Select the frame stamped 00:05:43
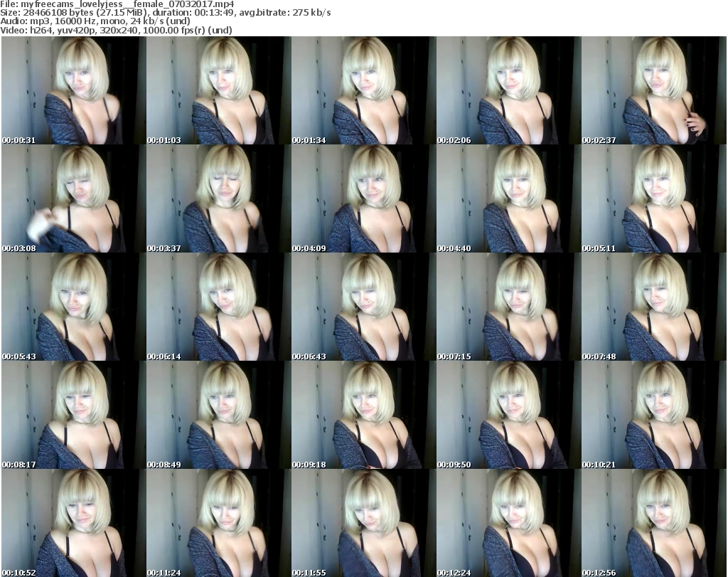This screenshot has height=577, width=728. (73, 307)
